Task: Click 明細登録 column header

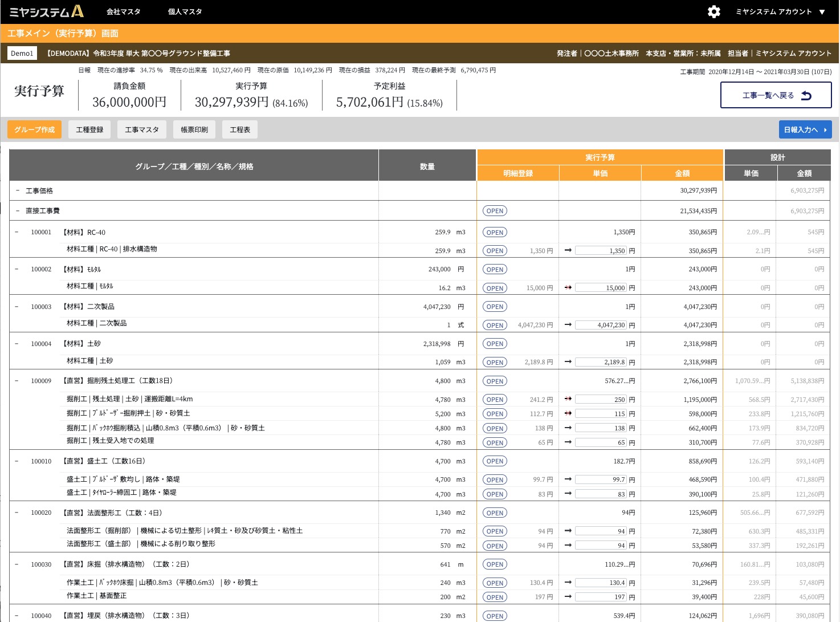Action: (x=518, y=173)
